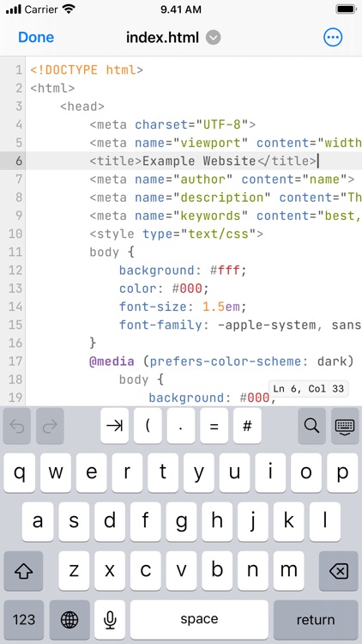Tap the Ln 6, Col 33 position indicator
Viewport: 362px width, 644px height.
(x=308, y=388)
